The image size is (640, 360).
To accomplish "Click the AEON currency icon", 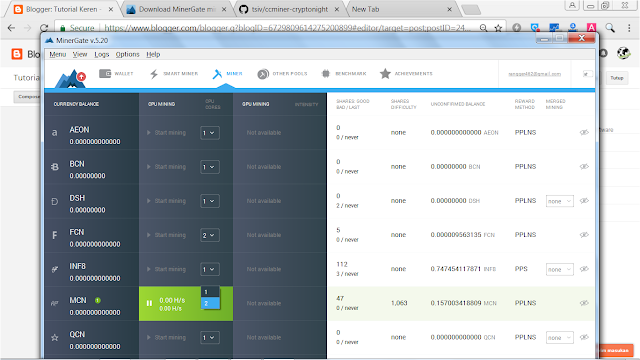I will point(55,133).
